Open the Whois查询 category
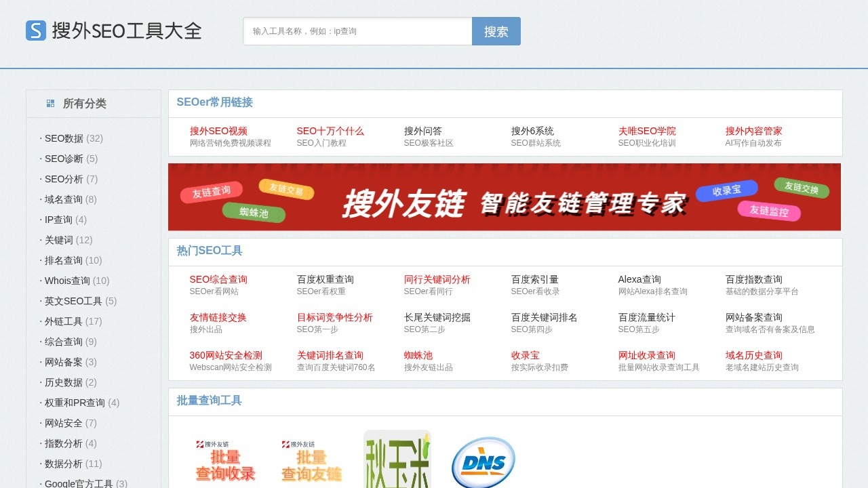The image size is (868, 488). (67, 281)
